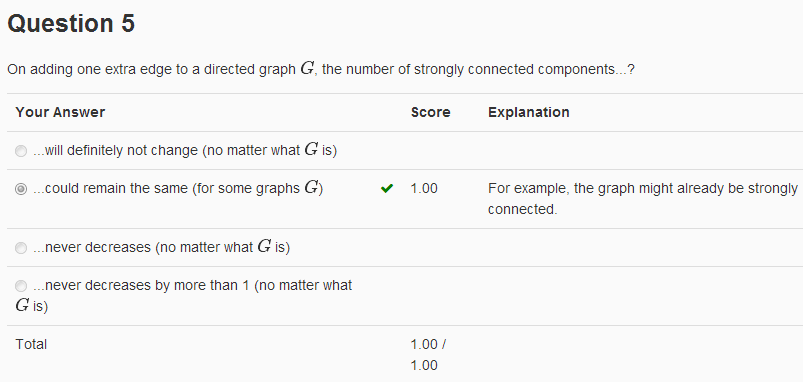The width and height of the screenshot is (803, 382).
Task: Select the "could remain the same" radio button
Action: coord(20,189)
